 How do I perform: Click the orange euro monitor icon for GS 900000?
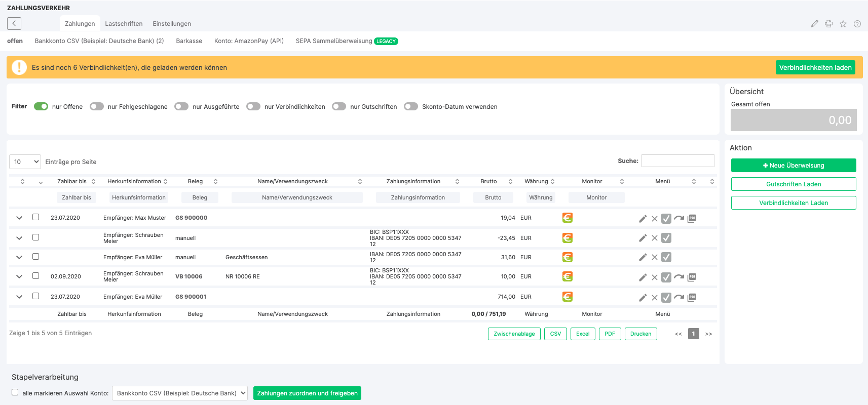click(x=568, y=218)
